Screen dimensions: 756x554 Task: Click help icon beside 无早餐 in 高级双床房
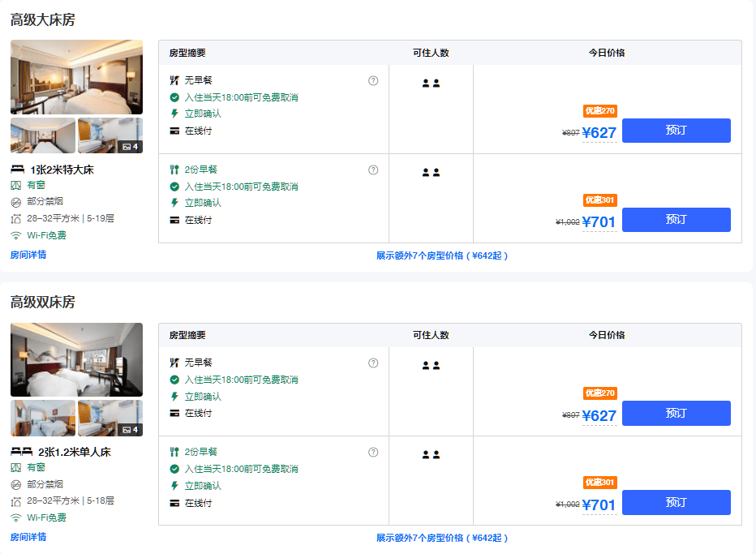point(373,363)
